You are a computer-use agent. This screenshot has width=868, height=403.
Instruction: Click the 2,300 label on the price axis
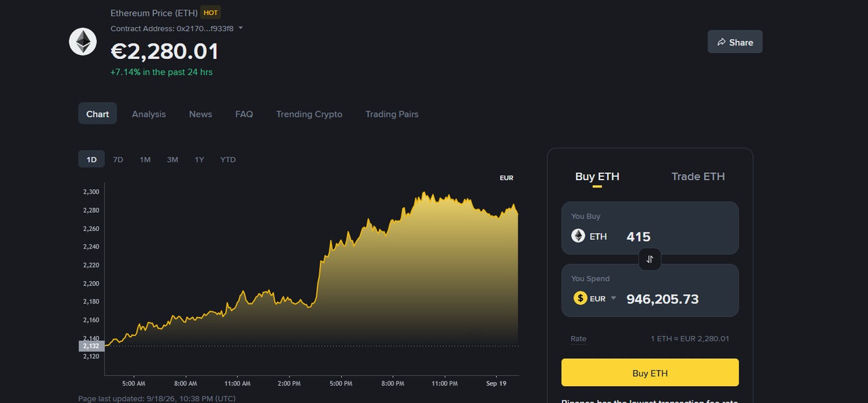click(x=91, y=192)
